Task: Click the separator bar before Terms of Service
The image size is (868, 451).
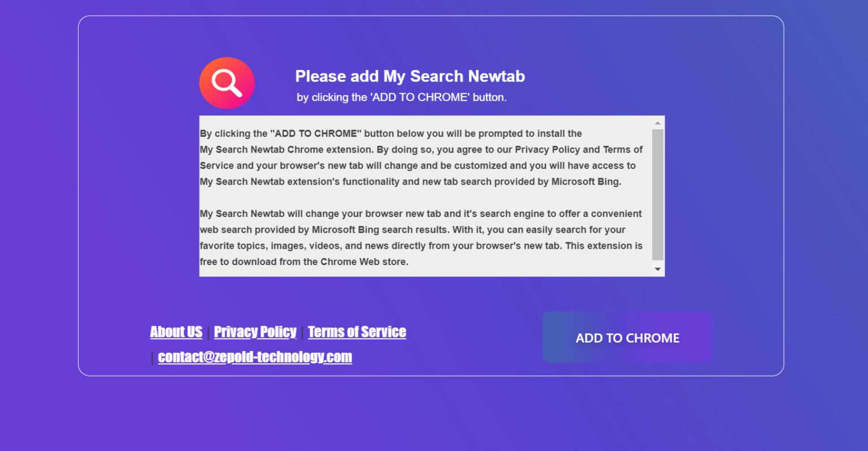Action: (x=302, y=333)
